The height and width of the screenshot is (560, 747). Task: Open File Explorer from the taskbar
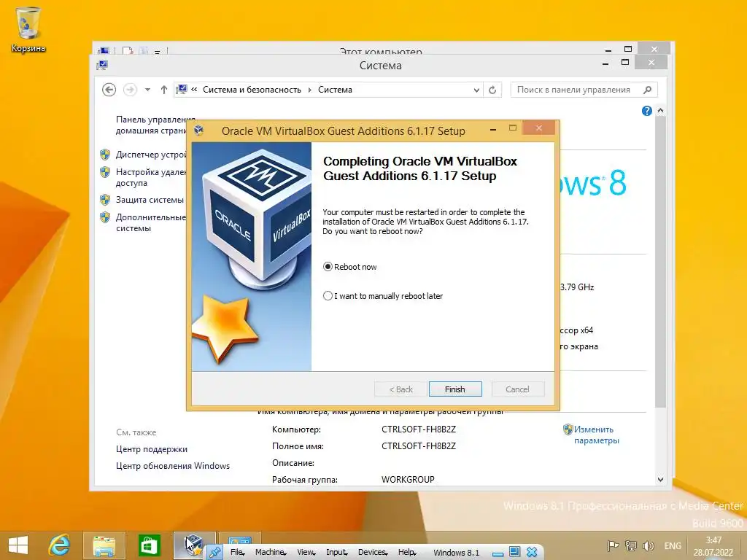click(x=104, y=545)
